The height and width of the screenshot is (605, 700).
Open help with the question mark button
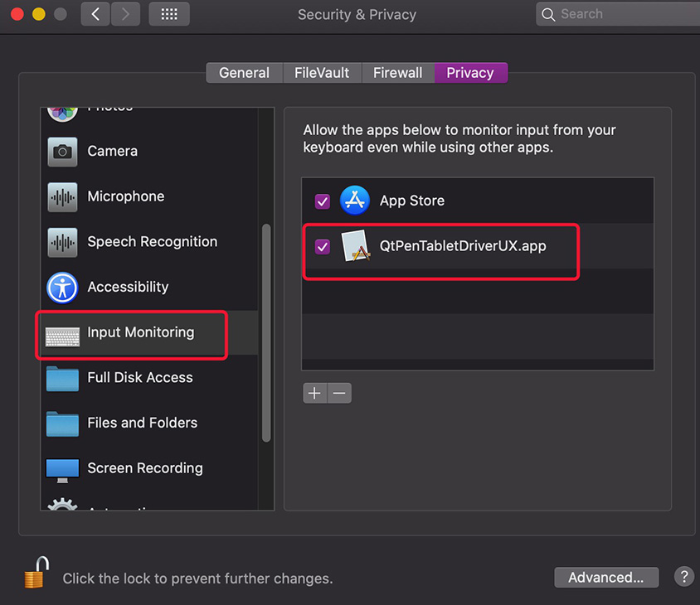click(684, 577)
